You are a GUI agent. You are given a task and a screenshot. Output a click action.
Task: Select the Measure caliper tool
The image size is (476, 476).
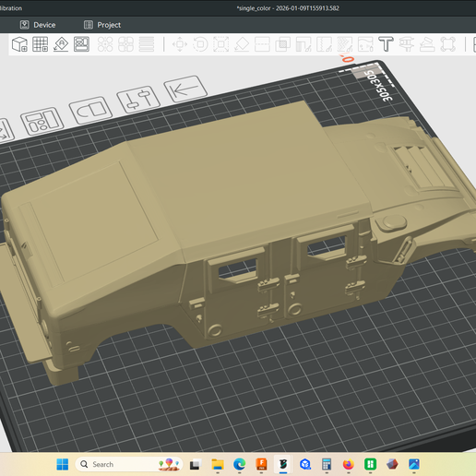(407, 44)
